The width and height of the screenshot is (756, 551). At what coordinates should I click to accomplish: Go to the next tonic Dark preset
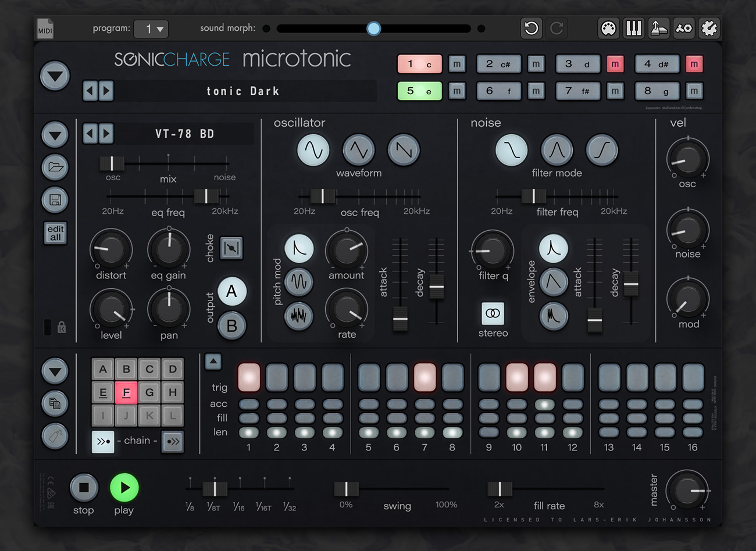pos(106,91)
